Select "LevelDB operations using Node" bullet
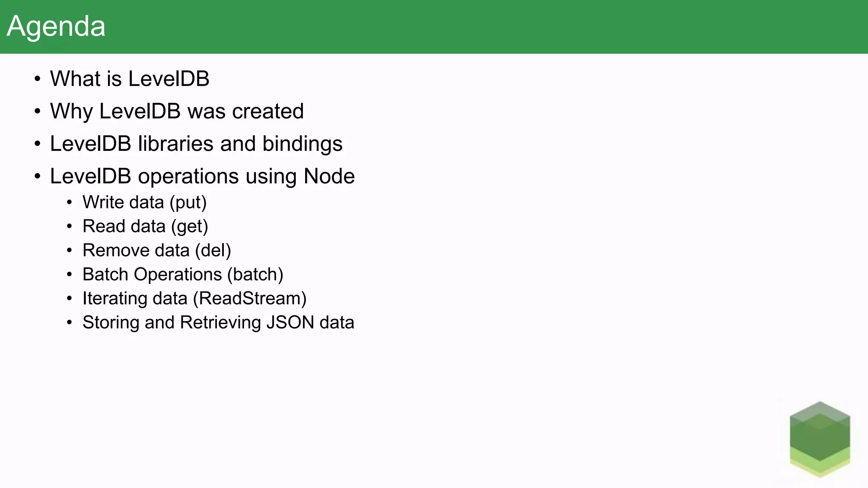 (x=202, y=176)
